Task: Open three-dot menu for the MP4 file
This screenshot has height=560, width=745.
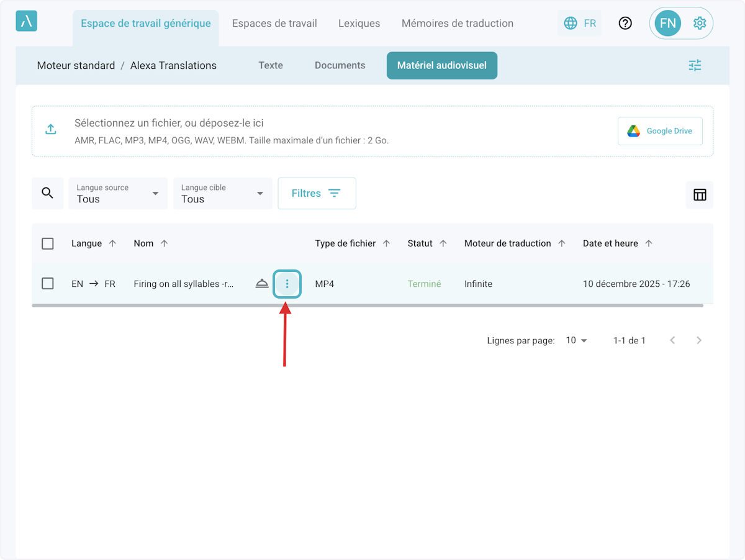Action: click(287, 284)
